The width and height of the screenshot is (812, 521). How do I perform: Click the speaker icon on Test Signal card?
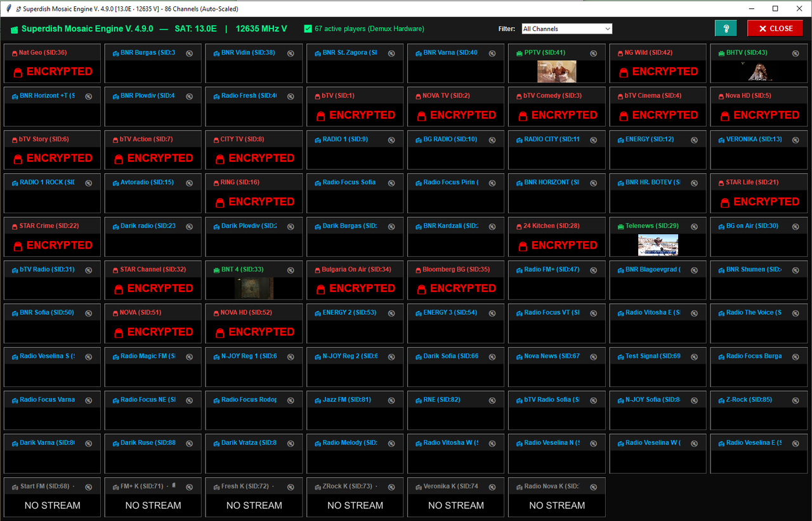[694, 357]
